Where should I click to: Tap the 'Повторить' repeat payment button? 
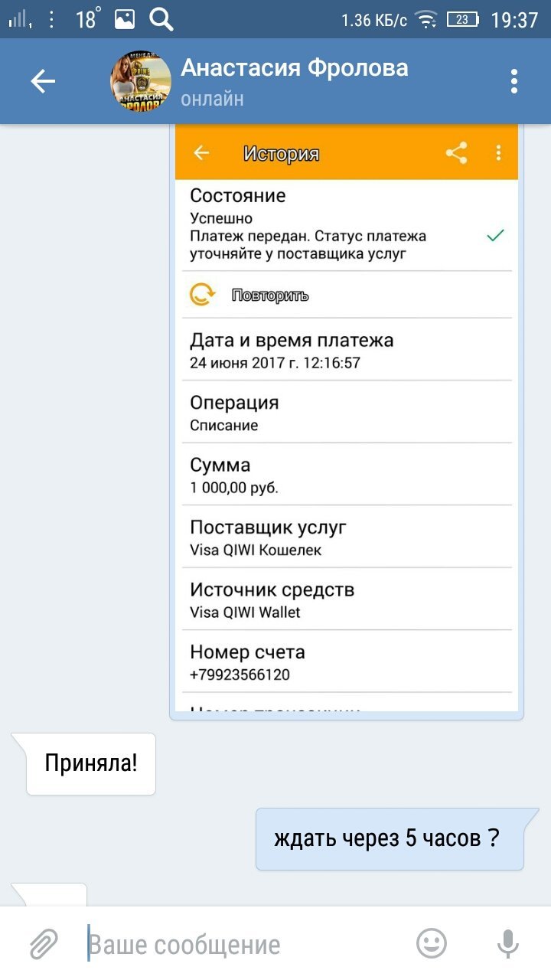pos(270,296)
